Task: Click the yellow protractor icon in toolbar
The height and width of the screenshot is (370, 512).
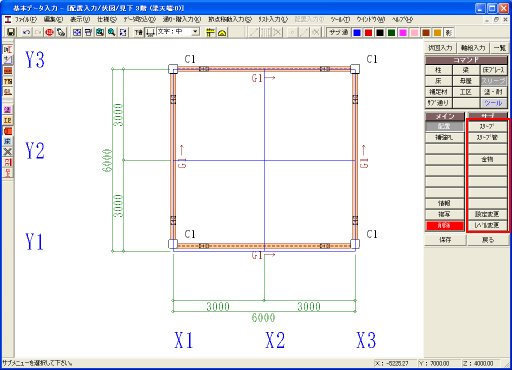Action: 222,32
